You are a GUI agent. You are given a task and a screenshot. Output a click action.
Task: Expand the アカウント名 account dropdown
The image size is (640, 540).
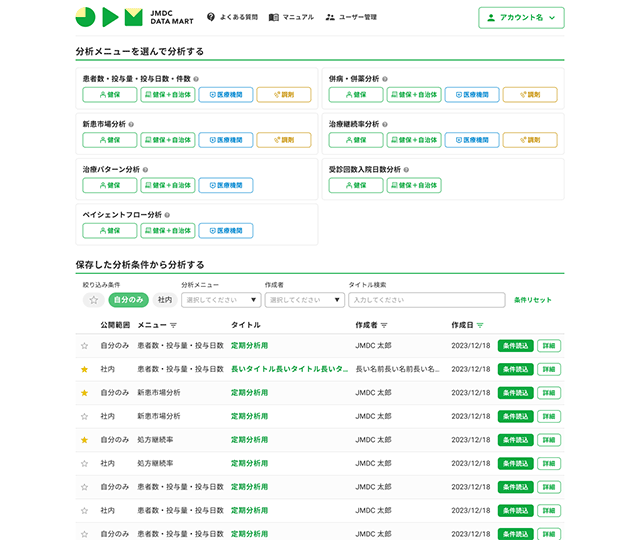click(x=521, y=18)
